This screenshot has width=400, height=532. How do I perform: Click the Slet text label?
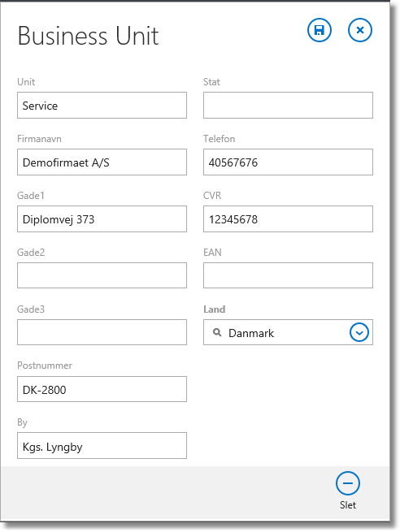tap(348, 505)
